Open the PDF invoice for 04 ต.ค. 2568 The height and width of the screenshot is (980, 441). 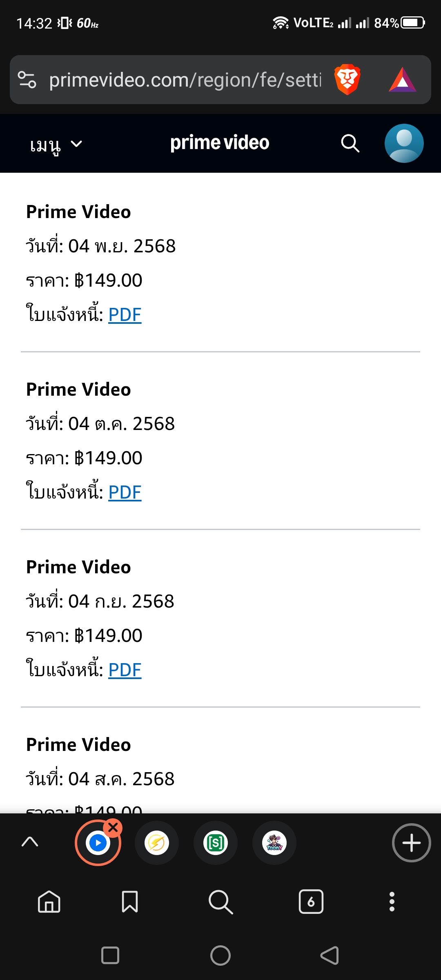(x=125, y=492)
